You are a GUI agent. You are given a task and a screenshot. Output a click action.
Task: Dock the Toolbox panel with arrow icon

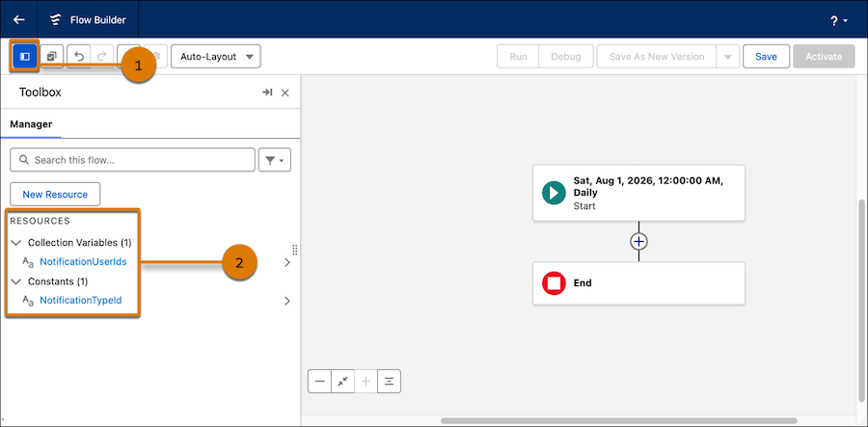coord(267,93)
